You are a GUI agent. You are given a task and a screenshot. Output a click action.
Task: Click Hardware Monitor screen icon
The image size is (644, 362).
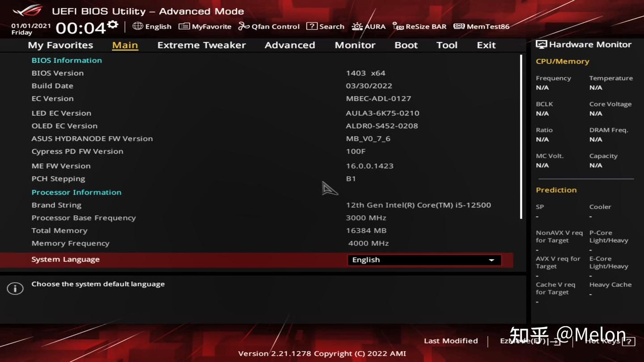[541, 44]
